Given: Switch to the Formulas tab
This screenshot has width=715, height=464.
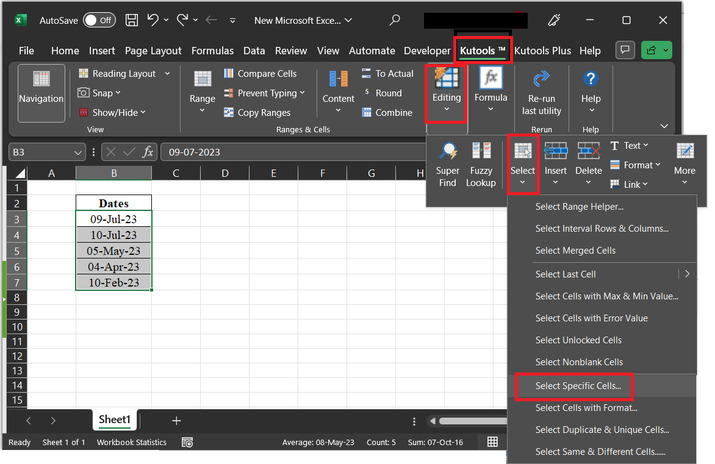Looking at the screenshot, I should pos(212,51).
